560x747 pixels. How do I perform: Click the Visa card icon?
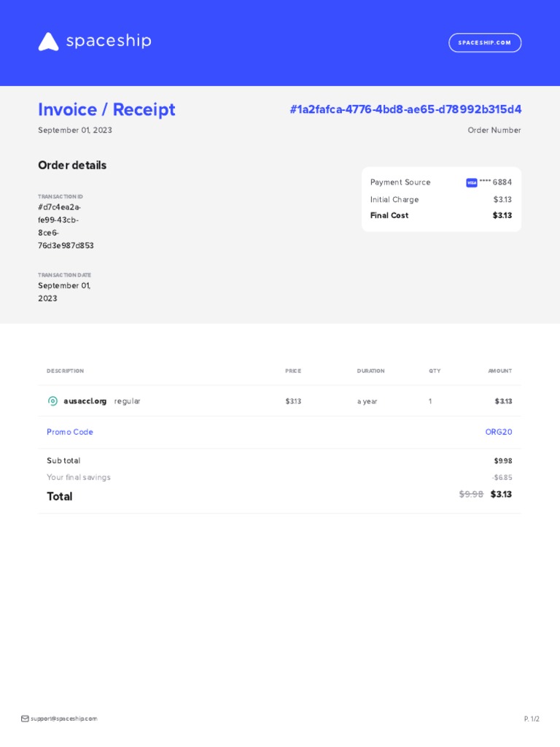pyautogui.click(x=471, y=182)
